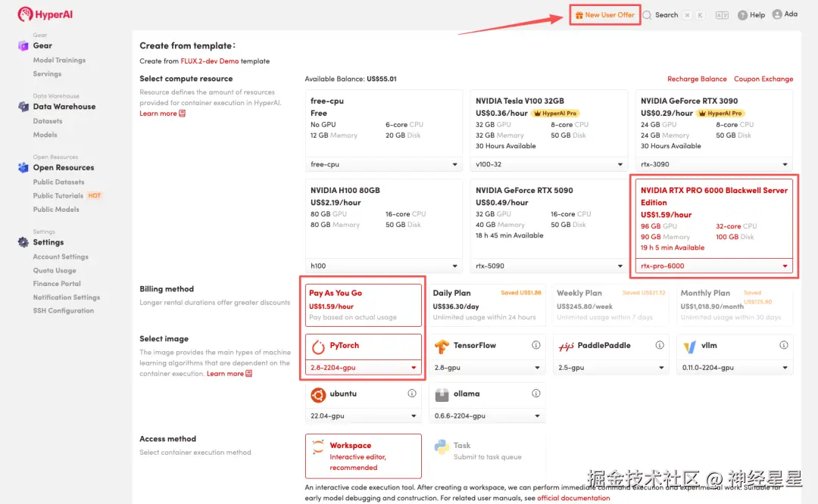Screen dimensions: 818x504
Task: Click the Gear section cube icon
Action: coord(23,46)
